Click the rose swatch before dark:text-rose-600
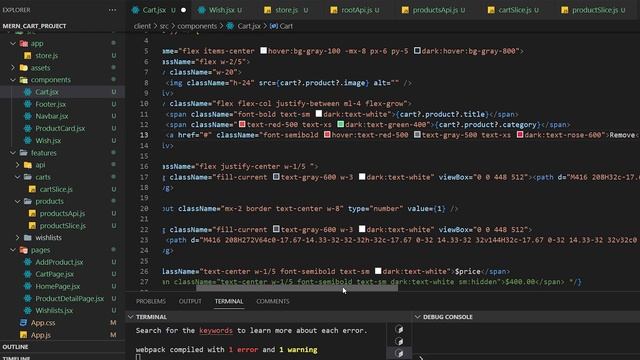The width and height of the screenshot is (640, 360). point(520,134)
